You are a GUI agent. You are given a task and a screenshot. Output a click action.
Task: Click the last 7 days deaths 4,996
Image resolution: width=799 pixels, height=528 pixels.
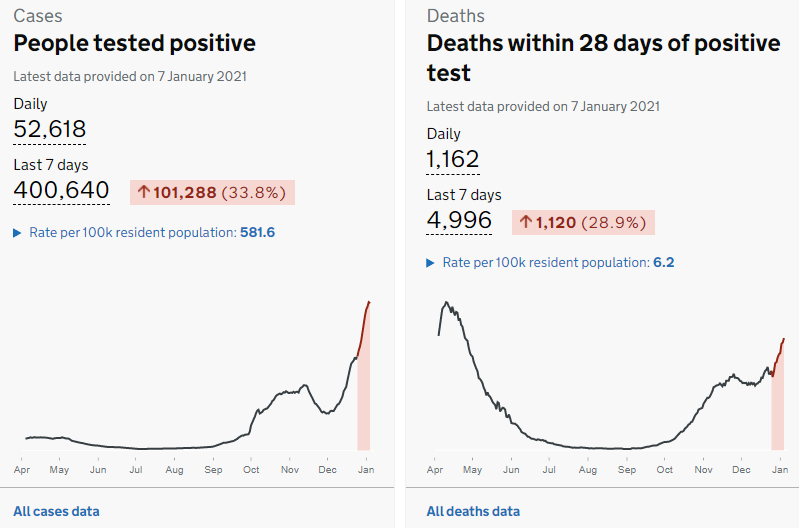458,220
